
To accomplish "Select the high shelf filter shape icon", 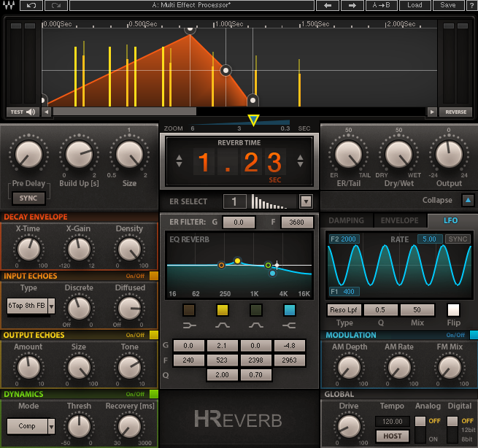I will tap(289, 325).
